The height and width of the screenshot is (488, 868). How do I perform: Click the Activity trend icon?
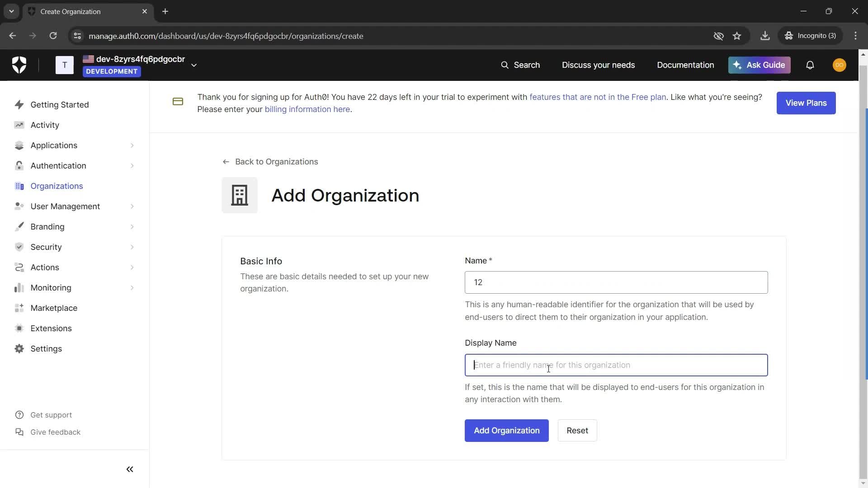[19, 125]
